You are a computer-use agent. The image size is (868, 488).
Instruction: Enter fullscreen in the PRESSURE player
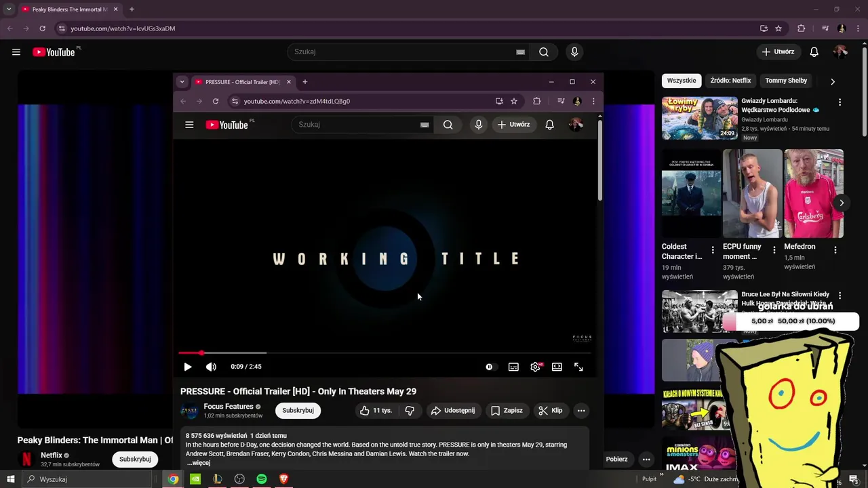(578, 367)
